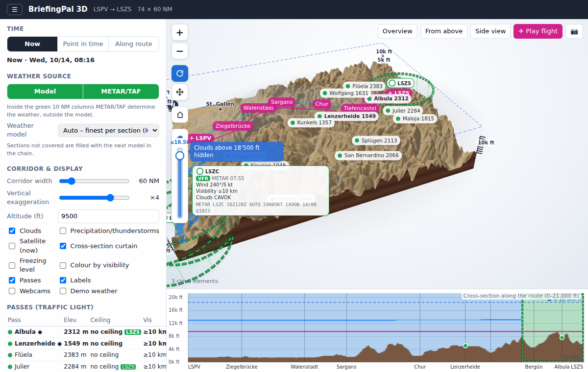Screen dimensions: 588x372
Task: Click the Flüela row in passes table
Action: (87, 355)
